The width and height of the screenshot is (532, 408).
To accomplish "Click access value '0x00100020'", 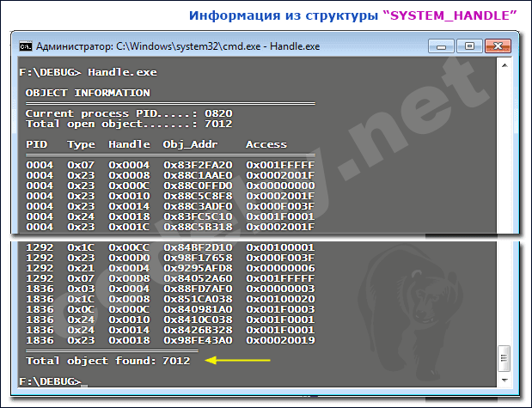I will (x=280, y=299).
